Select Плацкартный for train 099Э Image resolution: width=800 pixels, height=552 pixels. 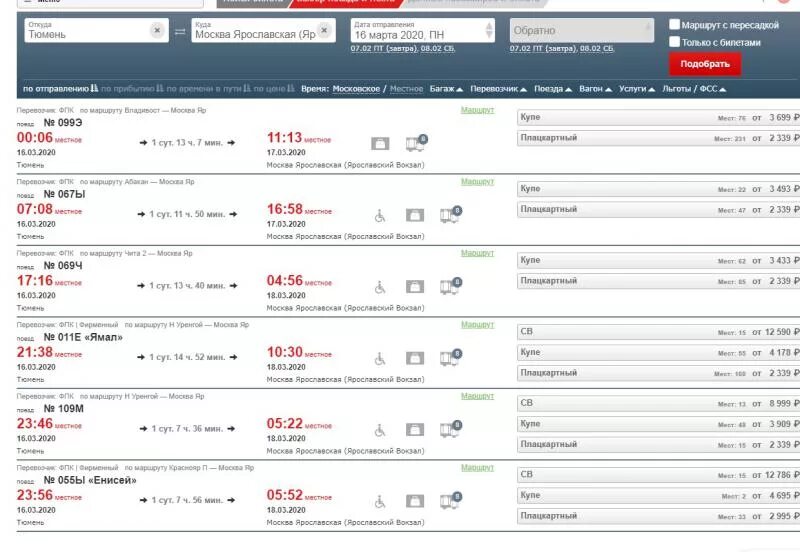click(x=658, y=138)
